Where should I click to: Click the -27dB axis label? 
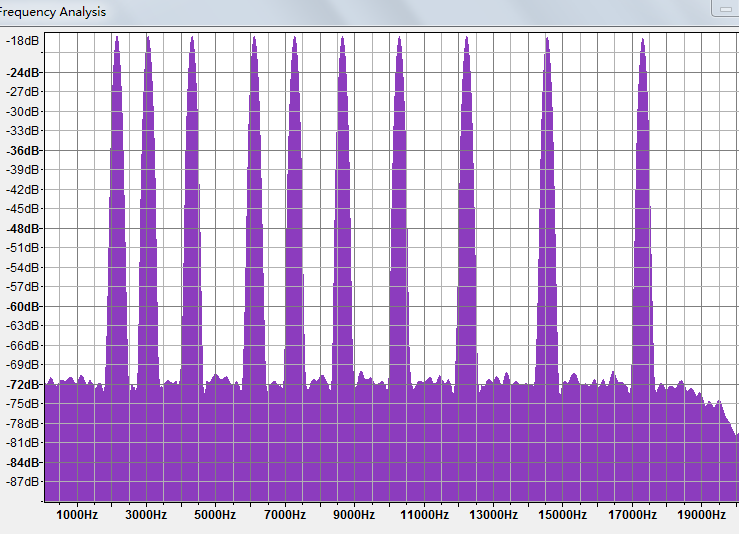(x=22, y=91)
